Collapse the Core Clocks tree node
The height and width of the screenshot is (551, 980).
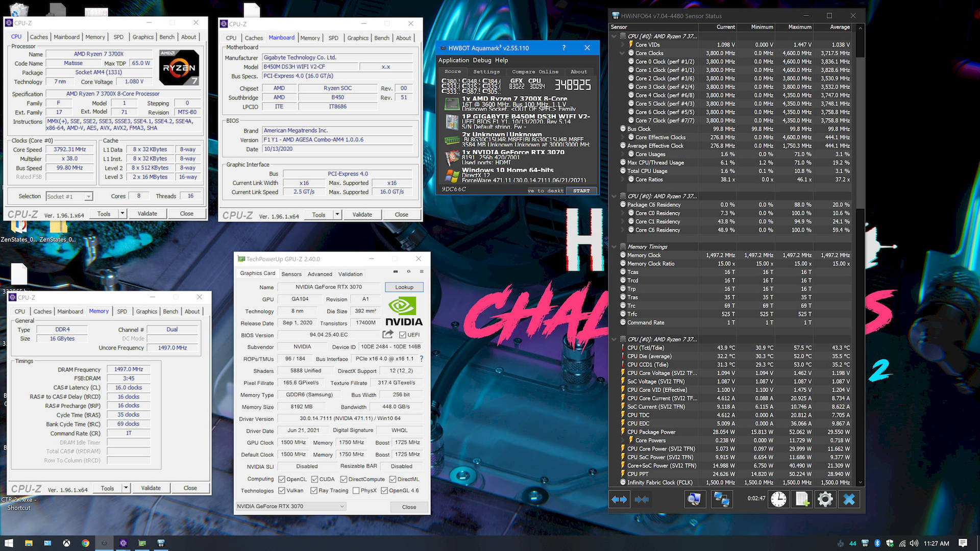click(622, 53)
